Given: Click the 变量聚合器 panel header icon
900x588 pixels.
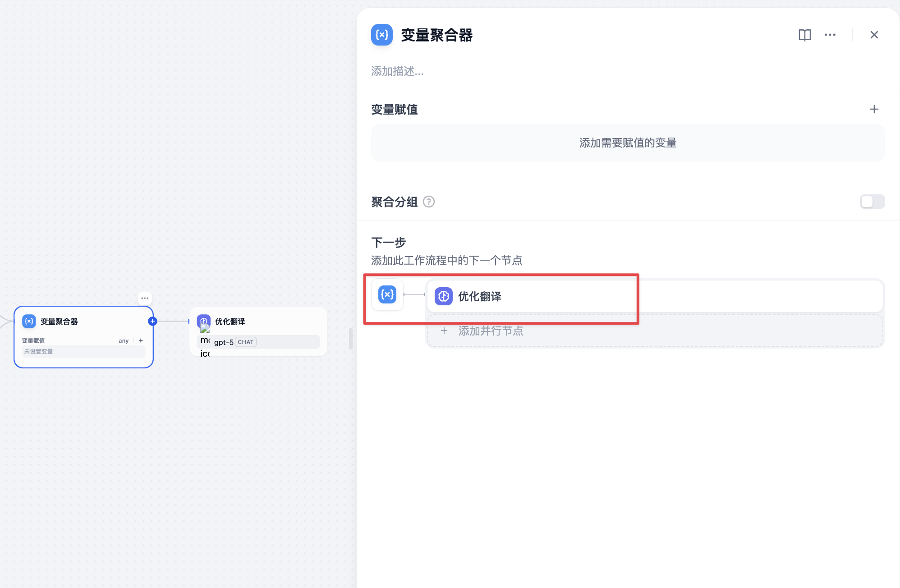Looking at the screenshot, I should point(382,35).
